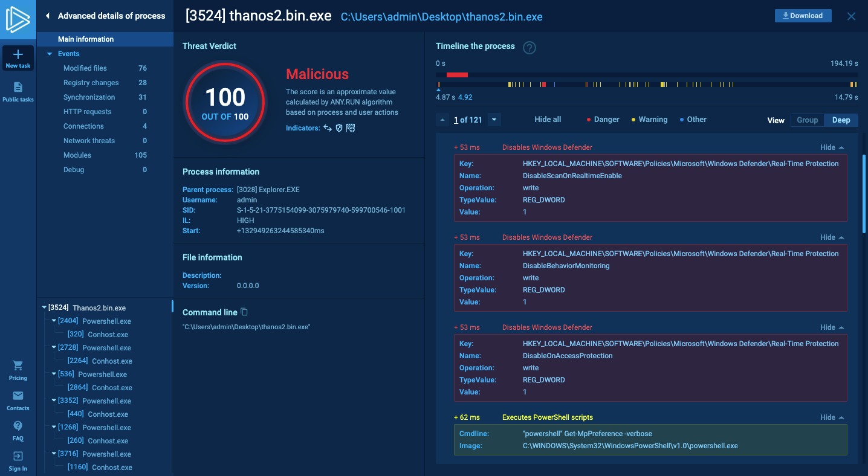Screen dimensions: 868x476
Task: Collapse the Events section in sidebar
Action: 50,54
